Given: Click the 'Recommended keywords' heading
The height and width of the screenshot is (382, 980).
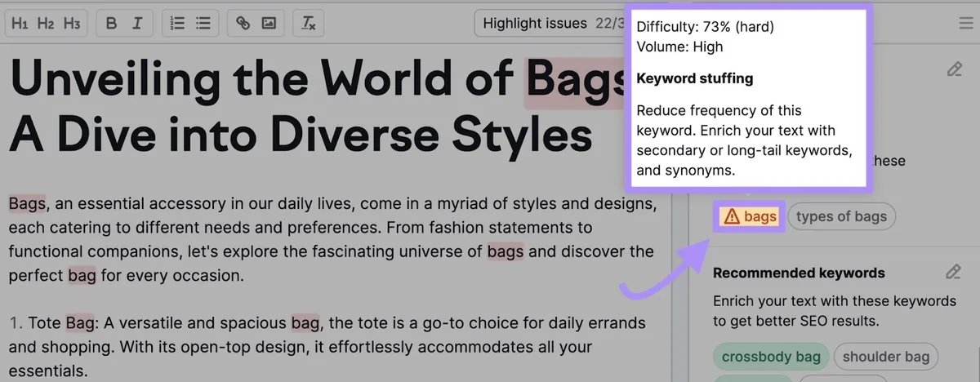Looking at the screenshot, I should click(x=799, y=273).
